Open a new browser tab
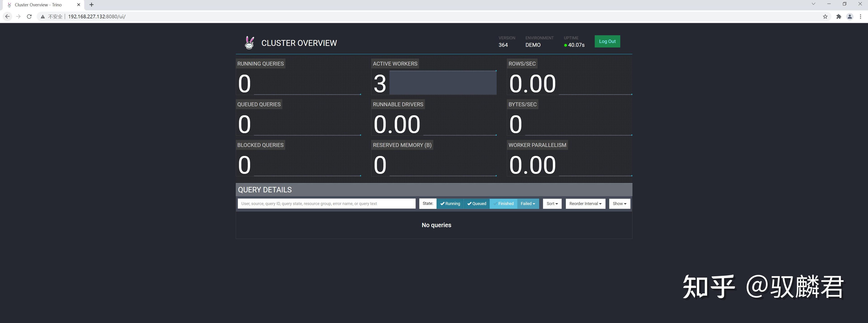The width and height of the screenshot is (868, 323). (x=91, y=5)
